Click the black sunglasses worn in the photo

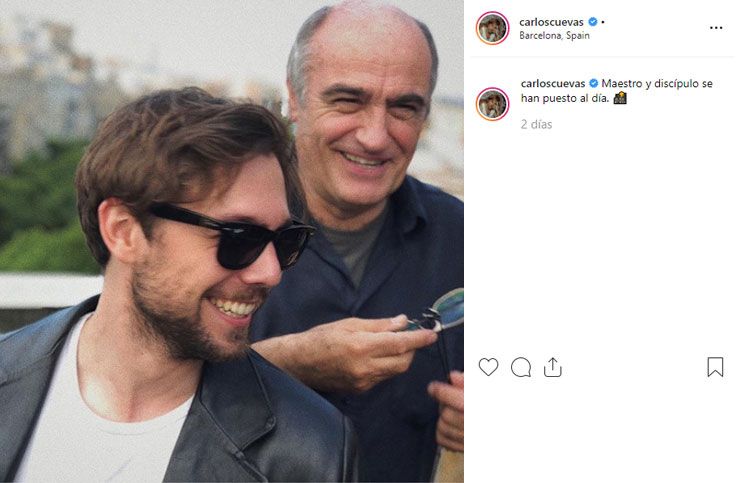coord(236,235)
